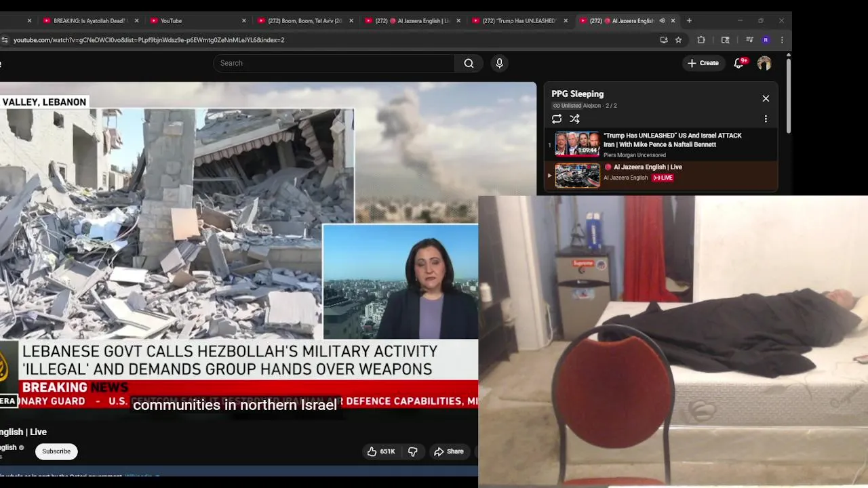
Task: Switch to the fifth tab Al Jazeera English
Action: [x=412, y=21]
